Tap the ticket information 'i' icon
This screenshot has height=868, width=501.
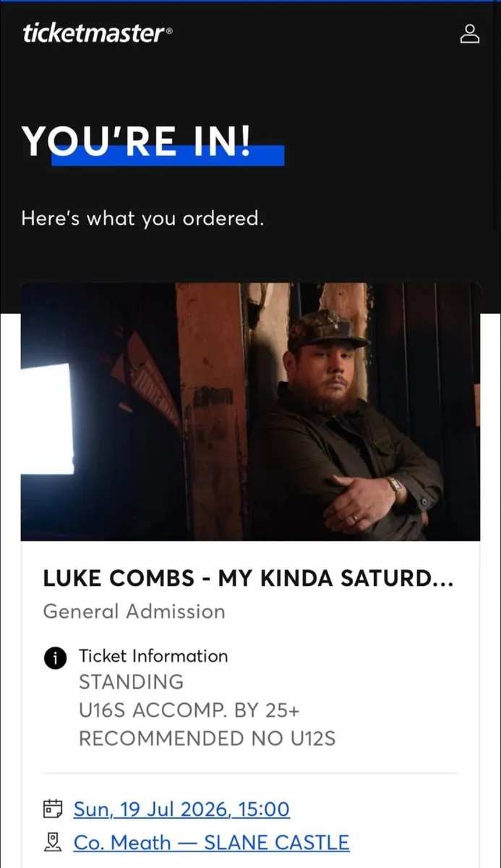tap(55, 658)
